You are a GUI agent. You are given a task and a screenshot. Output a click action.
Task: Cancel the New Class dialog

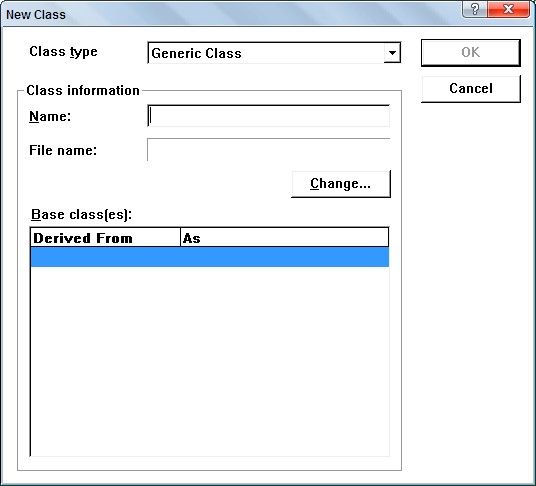click(x=471, y=89)
